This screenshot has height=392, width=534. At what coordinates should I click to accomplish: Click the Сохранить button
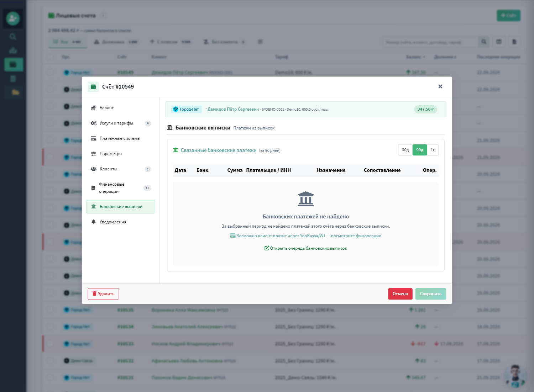[x=430, y=294]
